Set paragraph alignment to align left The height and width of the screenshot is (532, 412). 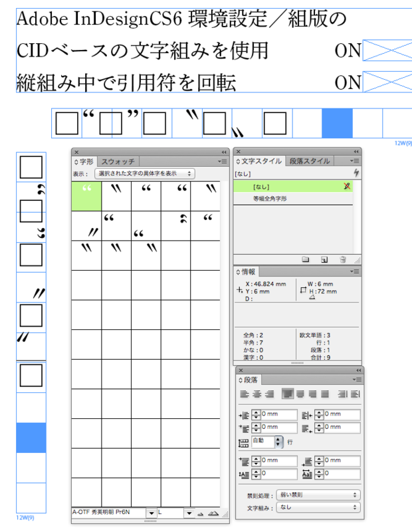tap(245, 394)
